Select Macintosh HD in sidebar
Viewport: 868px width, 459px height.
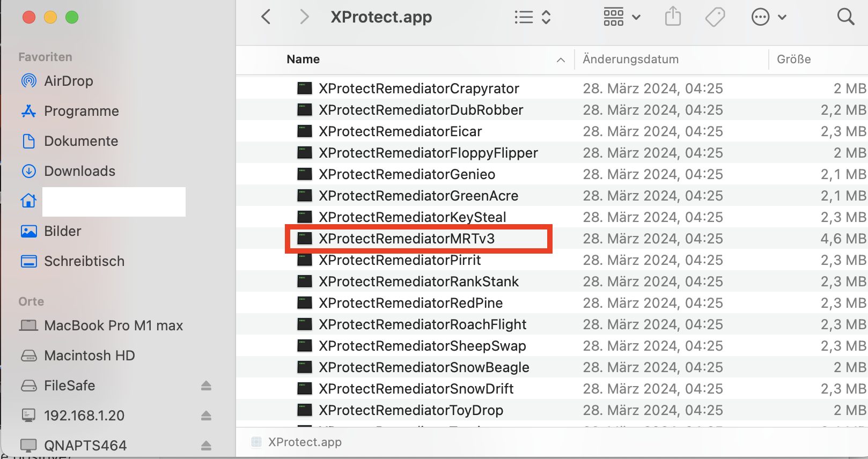click(x=89, y=356)
